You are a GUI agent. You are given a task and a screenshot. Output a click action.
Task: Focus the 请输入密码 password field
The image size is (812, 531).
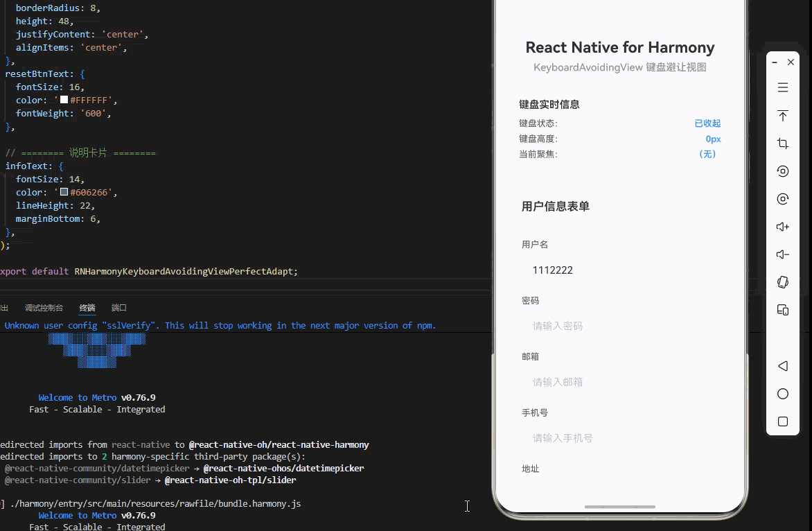[620, 326]
